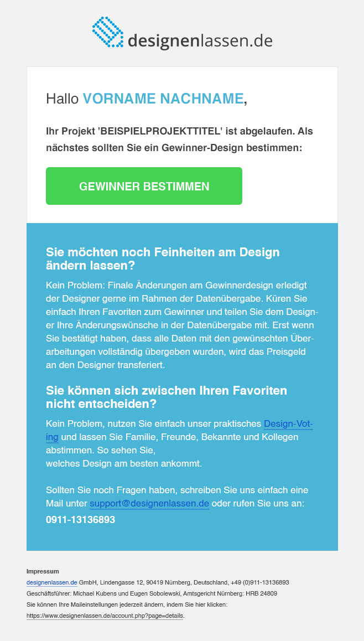The image size is (364, 641).
Task: Click the VORNAME NACHNAME name text
Action: (x=163, y=99)
